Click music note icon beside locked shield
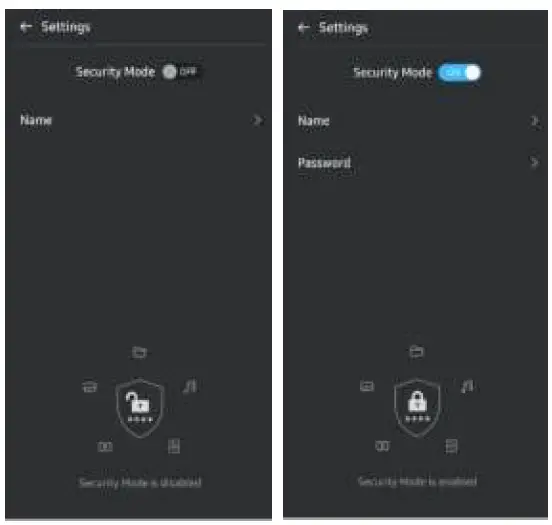The width and height of the screenshot is (552, 525). (x=468, y=386)
